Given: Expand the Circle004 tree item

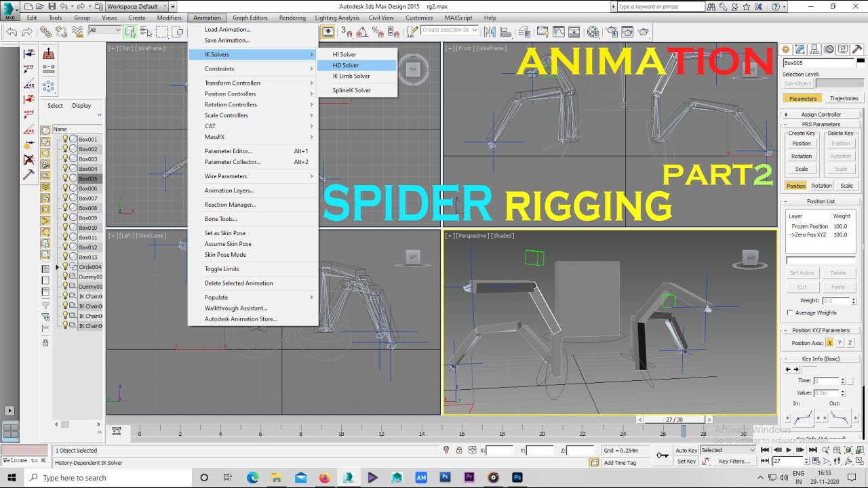Looking at the screenshot, I should click(x=58, y=267).
